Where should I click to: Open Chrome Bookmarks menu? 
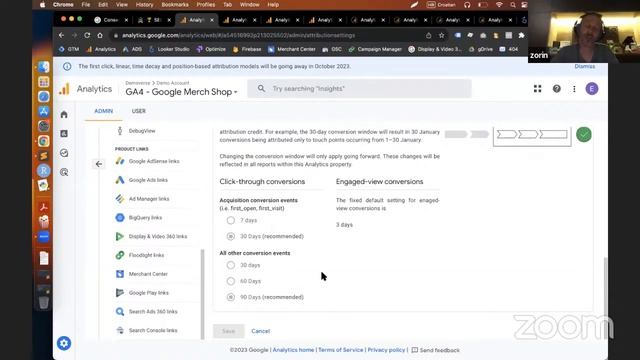175,5
